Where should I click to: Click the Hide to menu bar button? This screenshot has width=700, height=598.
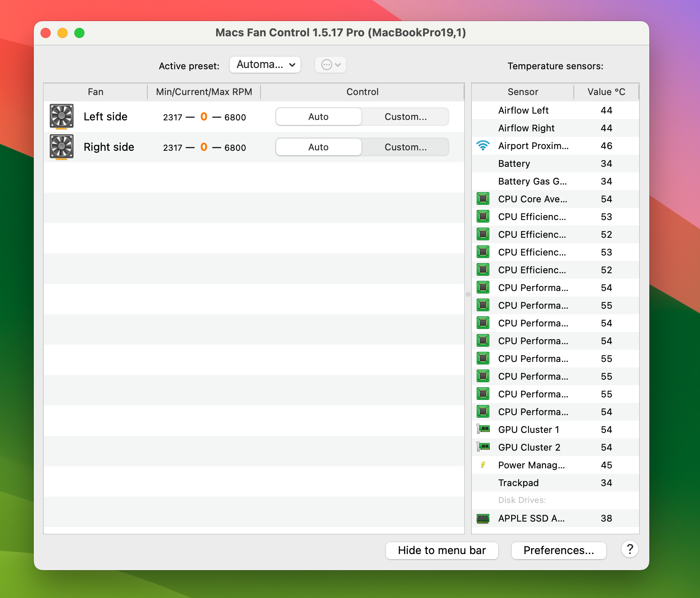pyautogui.click(x=442, y=550)
